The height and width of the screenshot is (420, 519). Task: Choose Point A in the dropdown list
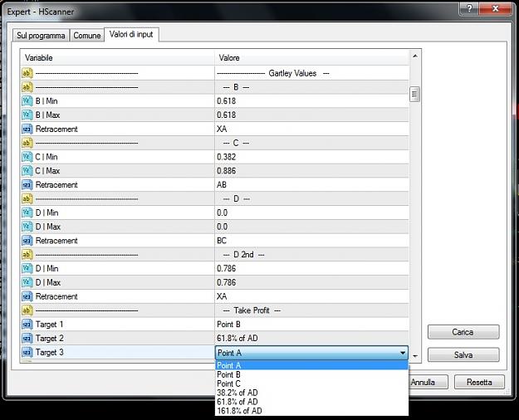pyautogui.click(x=311, y=365)
